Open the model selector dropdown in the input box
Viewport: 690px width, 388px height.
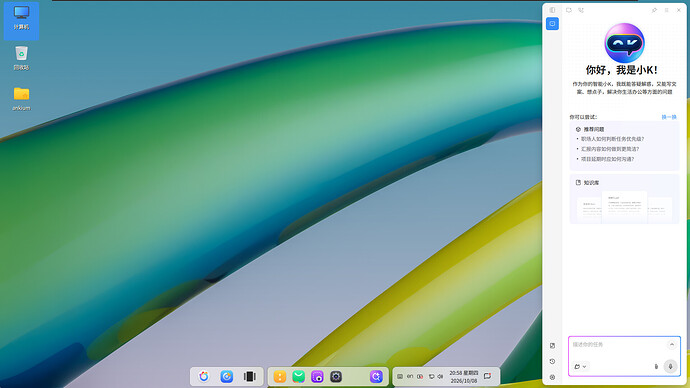coord(580,366)
